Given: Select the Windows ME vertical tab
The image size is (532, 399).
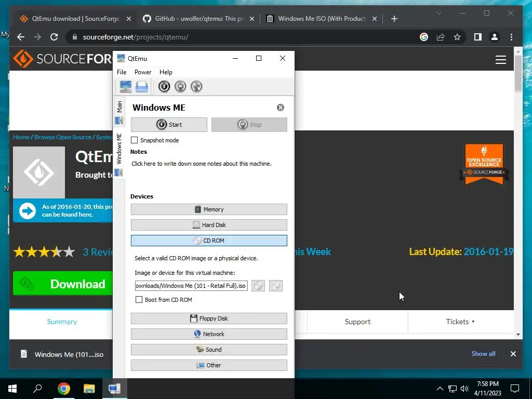Looking at the screenshot, I should click(119, 154).
